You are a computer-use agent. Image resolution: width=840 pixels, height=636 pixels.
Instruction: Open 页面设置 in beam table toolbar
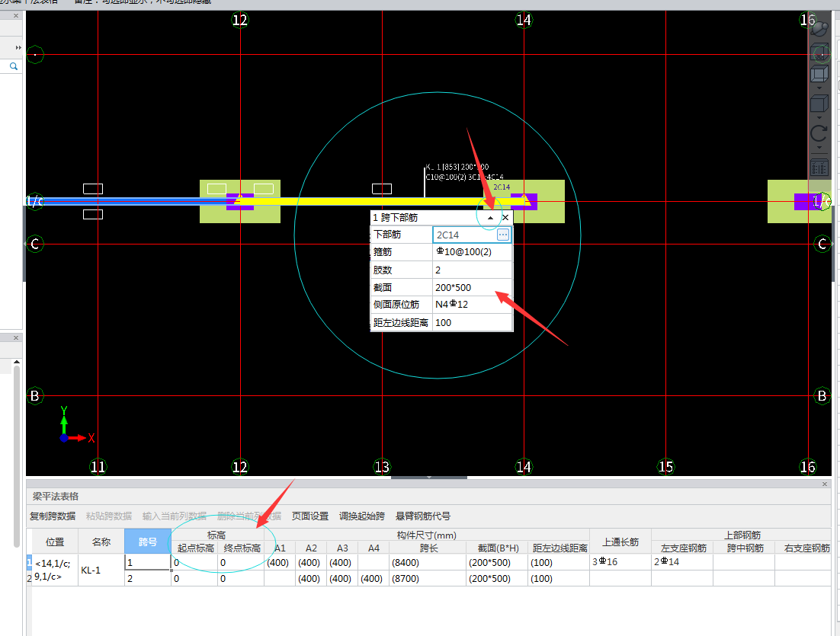coord(310,516)
